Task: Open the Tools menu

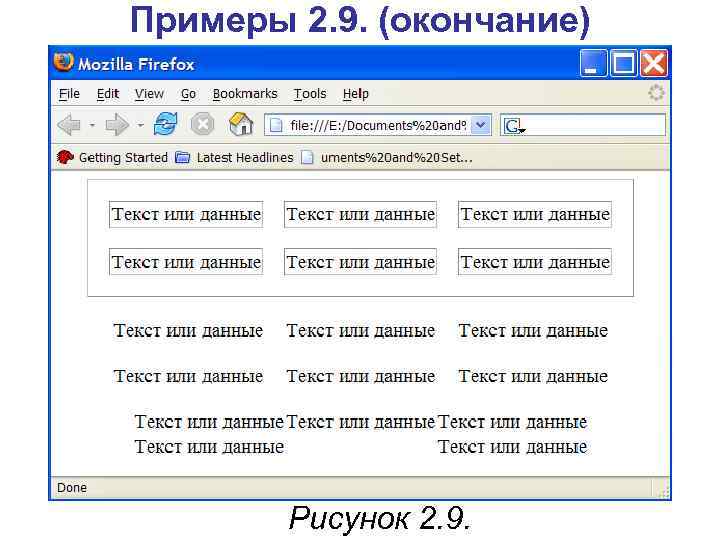Action: click(310, 94)
